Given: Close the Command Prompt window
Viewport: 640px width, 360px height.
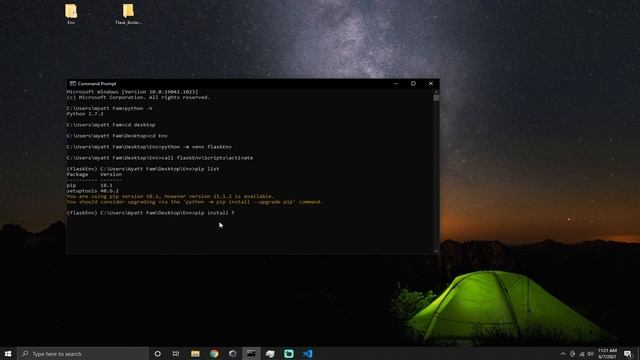Looking at the screenshot, I should point(431,84).
